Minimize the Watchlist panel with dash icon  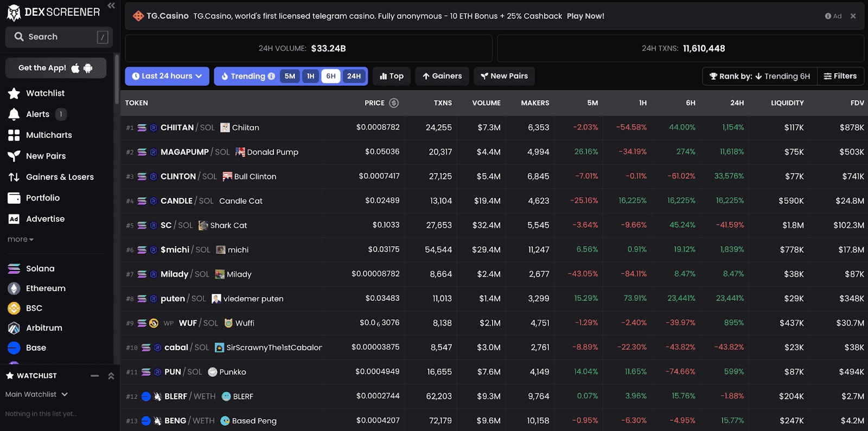(x=95, y=376)
